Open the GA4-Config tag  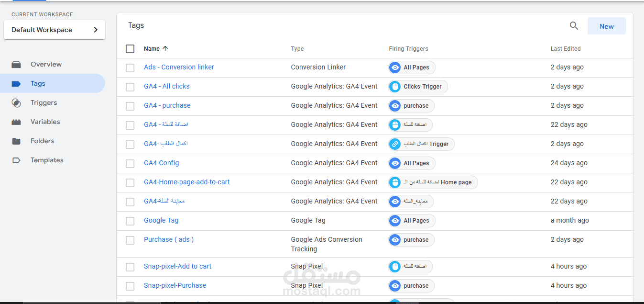162,163
